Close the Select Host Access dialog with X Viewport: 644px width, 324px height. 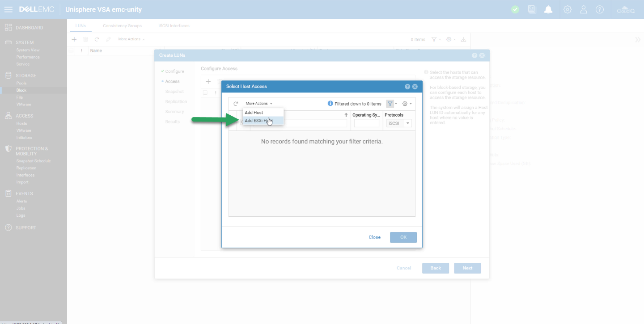point(415,87)
